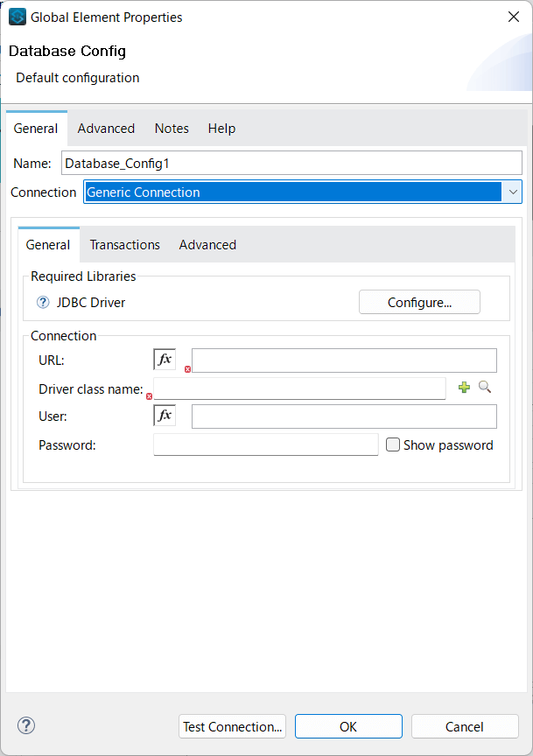This screenshot has height=756, width=533.
Task: Click into the URL text field
Action: [344, 360]
